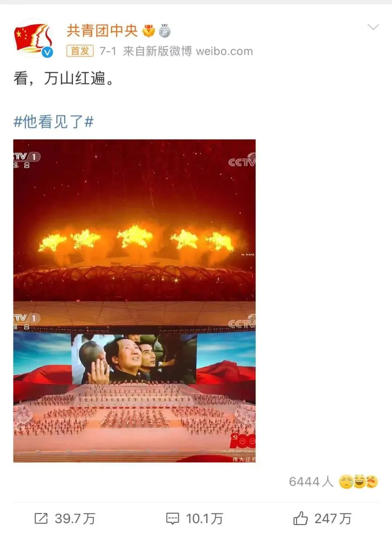View the fireworks stadium photo
This screenshot has width=392, height=536.
point(134,220)
